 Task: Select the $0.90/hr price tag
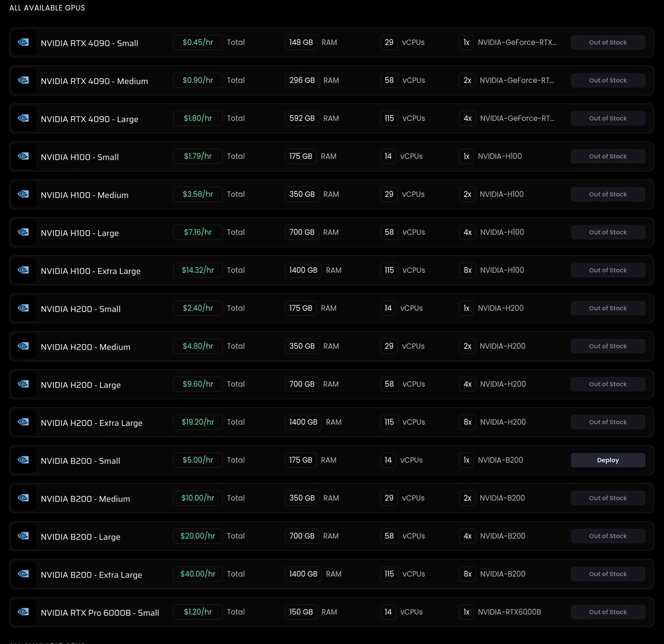[x=198, y=80]
